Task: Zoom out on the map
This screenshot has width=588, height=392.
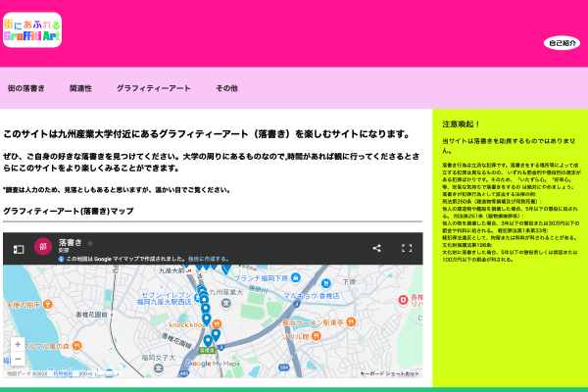Action: tap(17, 361)
